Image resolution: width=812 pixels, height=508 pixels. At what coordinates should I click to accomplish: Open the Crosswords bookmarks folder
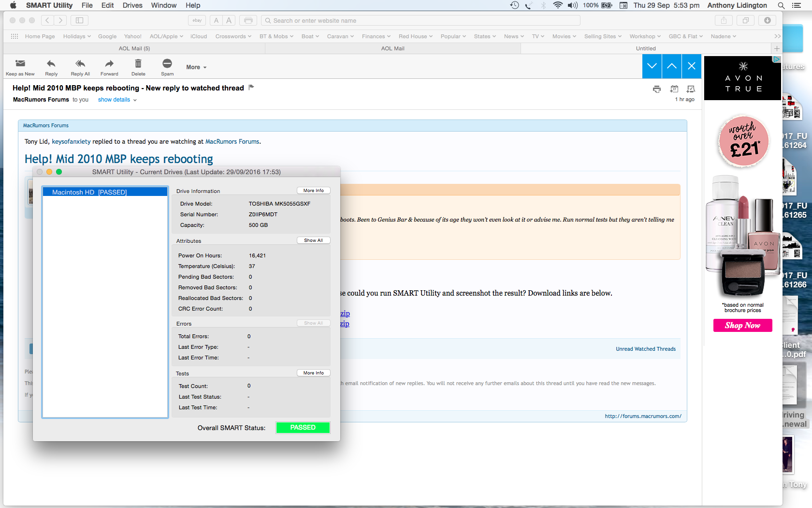pos(233,36)
